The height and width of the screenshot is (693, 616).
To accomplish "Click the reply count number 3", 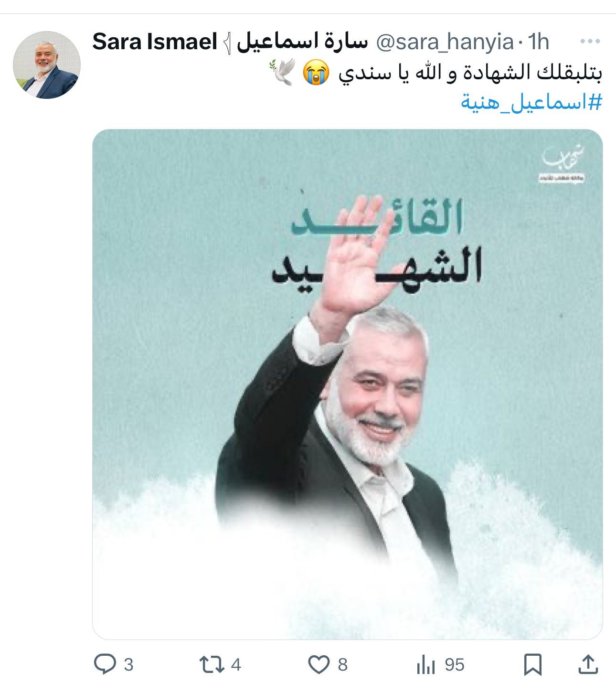I will 128,664.
